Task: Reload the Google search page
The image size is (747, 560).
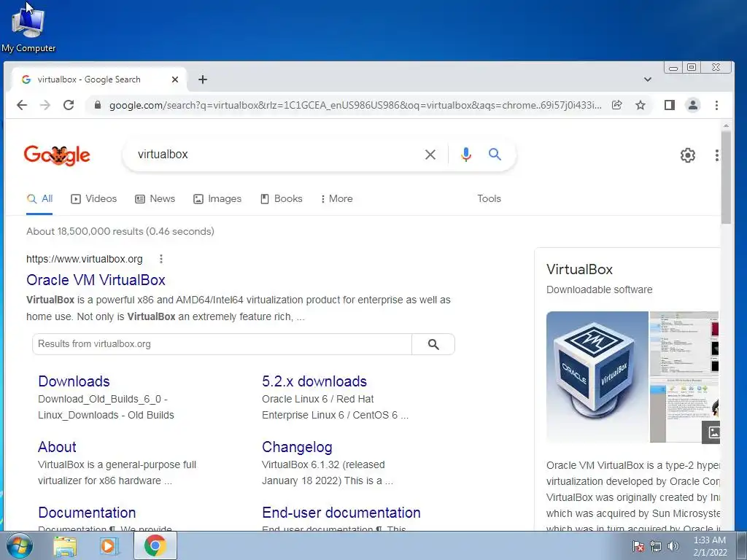Action: pyautogui.click(x=69, y=105)
